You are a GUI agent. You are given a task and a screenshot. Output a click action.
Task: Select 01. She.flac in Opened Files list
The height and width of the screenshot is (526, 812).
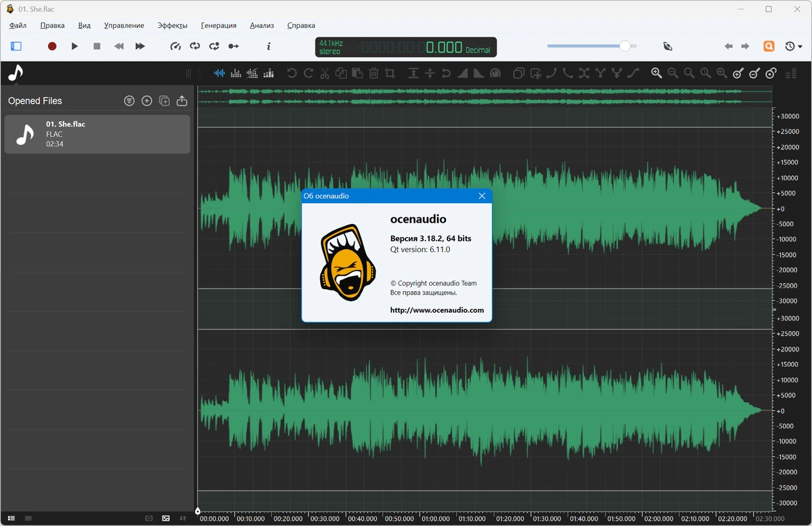pos(97,134)
